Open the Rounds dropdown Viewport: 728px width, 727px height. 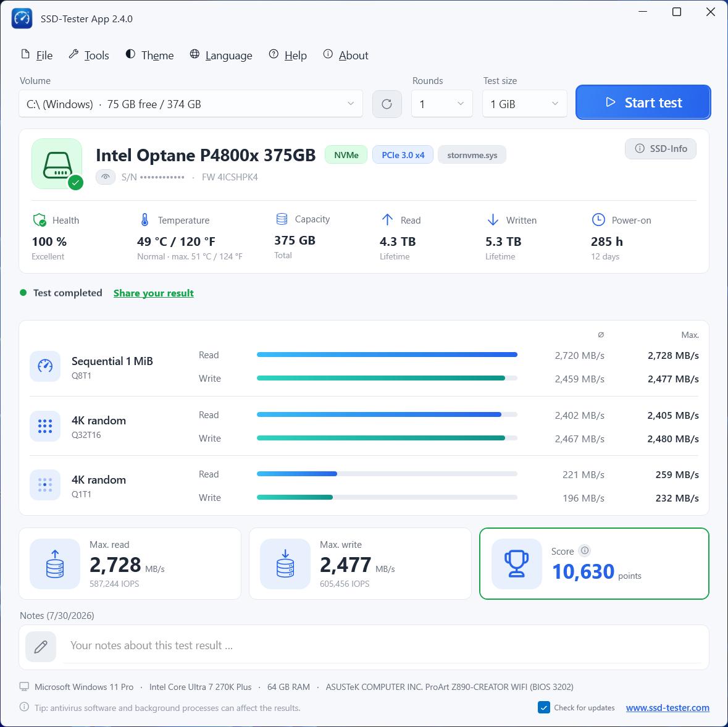click(442, 104)
